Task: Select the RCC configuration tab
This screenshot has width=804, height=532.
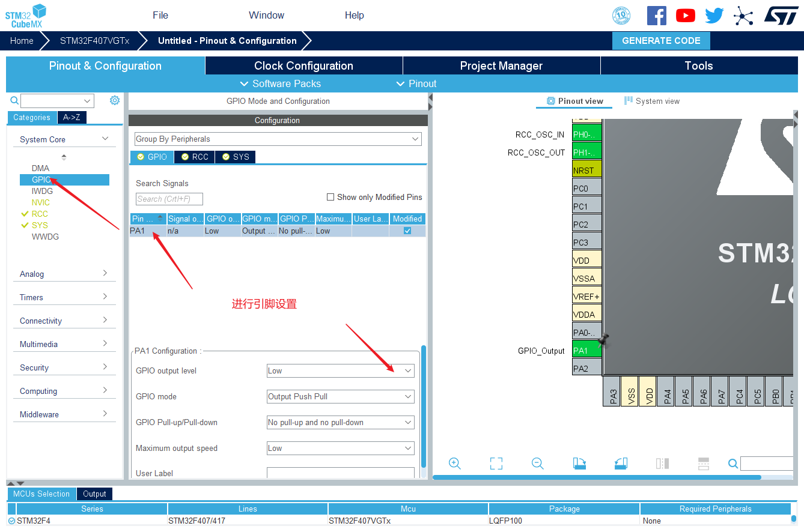Action: [195, 157]
